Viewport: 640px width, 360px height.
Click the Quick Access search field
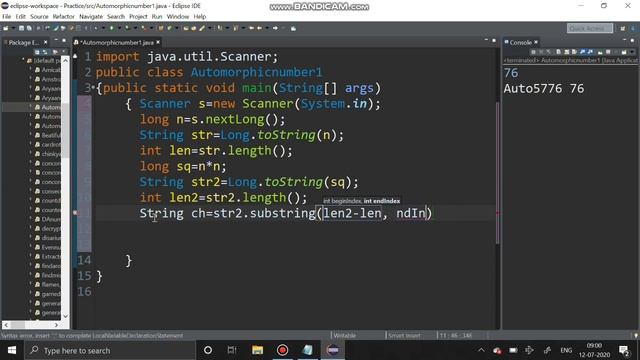(590, 28)
